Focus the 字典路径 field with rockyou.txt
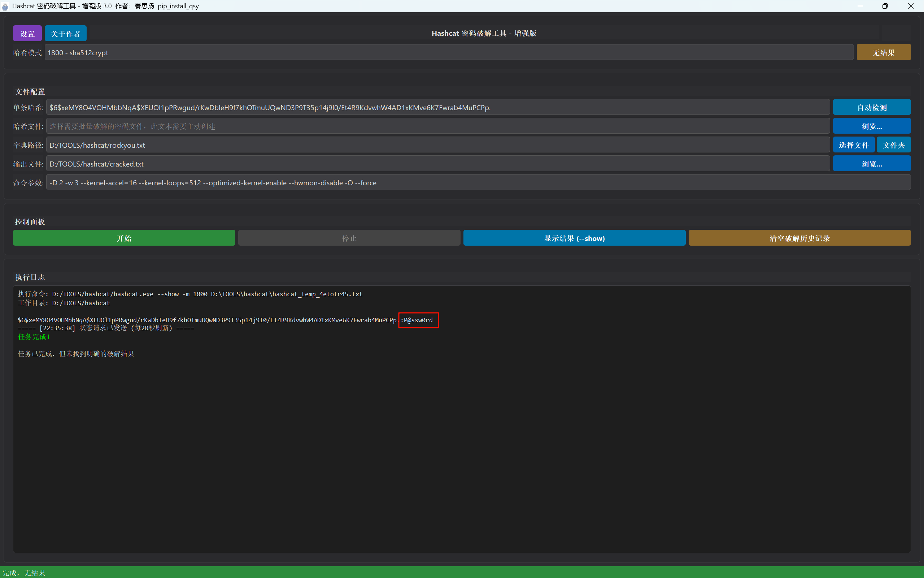Screen dimensions: 924x578 click(x=438, y=145)
